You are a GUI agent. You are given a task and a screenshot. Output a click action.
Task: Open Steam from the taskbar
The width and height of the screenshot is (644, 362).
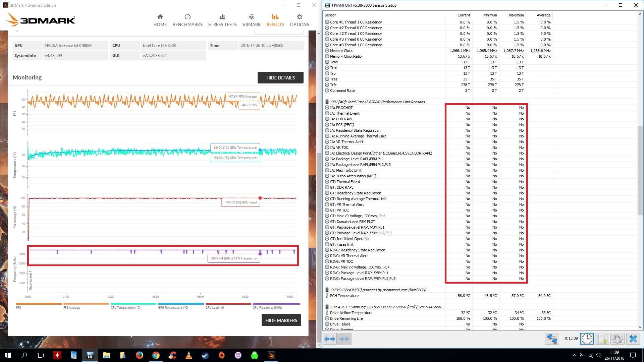(x=205, y=355)
